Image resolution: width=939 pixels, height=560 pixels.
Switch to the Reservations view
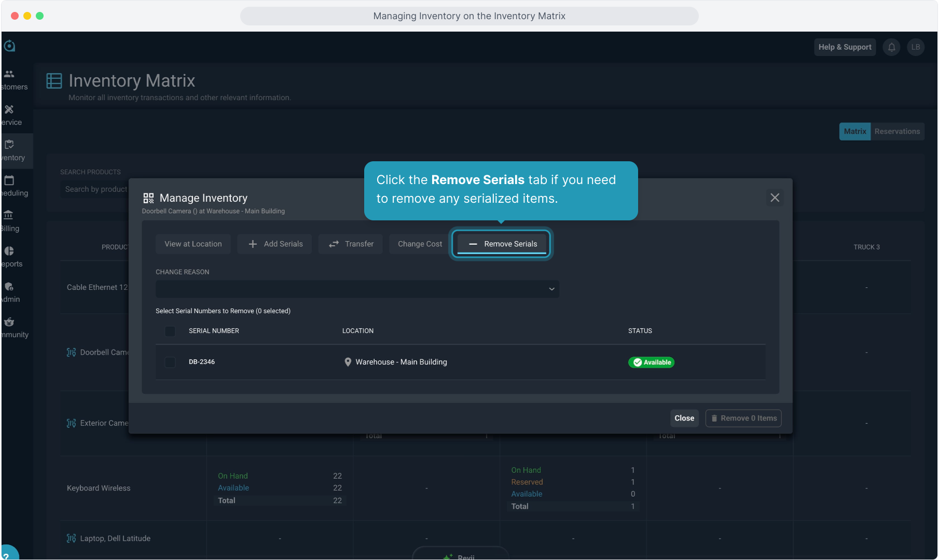pos(897,132)
